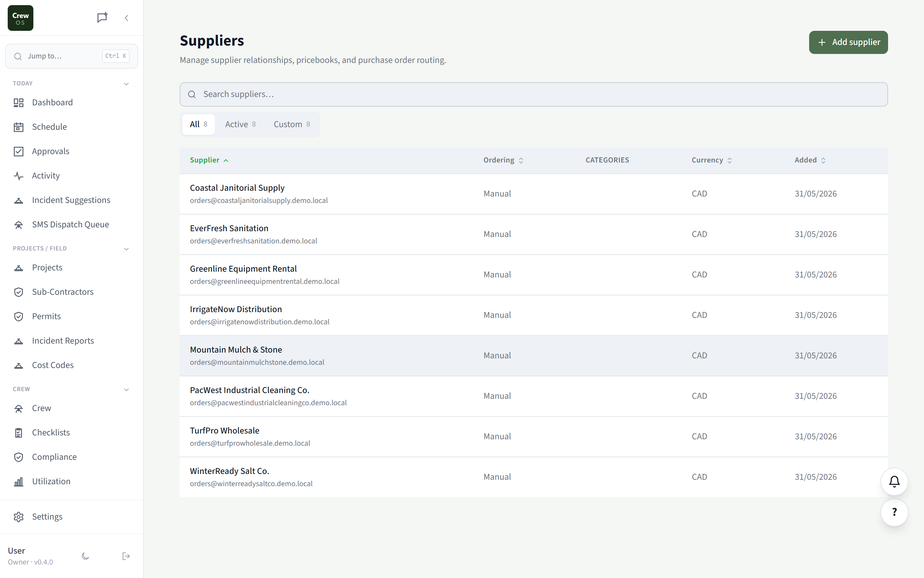
Task: Open Permits page link
Action: coord(72,317)
